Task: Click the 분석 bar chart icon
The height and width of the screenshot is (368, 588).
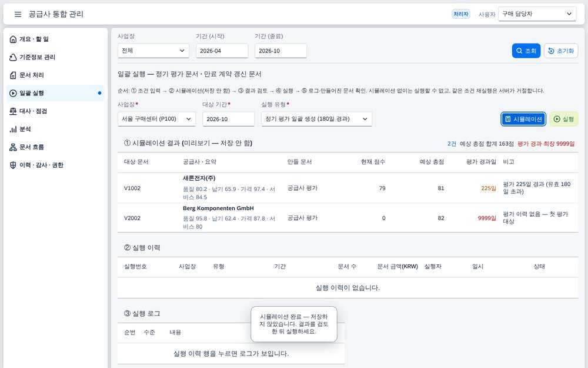Action: click(13, 129)
